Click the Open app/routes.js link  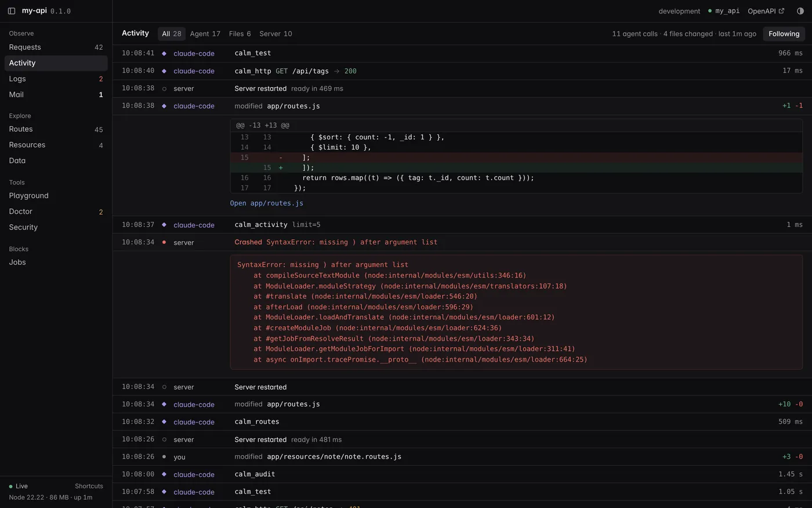coord(266,203)
